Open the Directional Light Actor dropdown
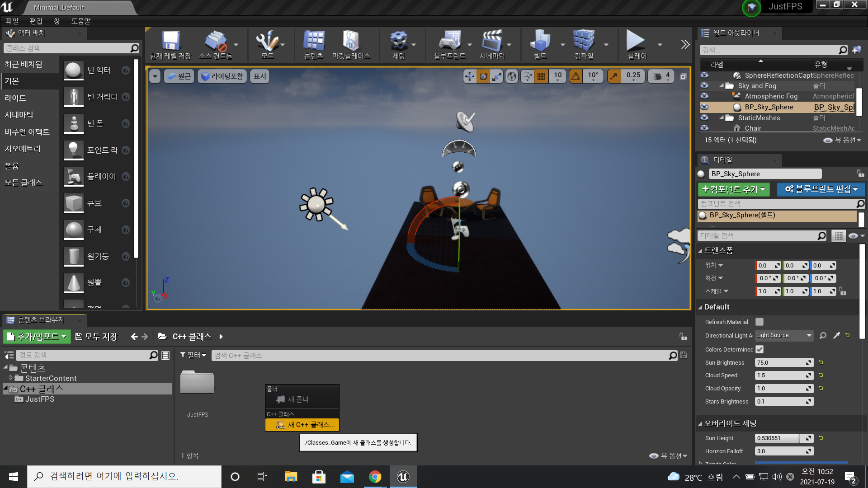 [784, 335]
